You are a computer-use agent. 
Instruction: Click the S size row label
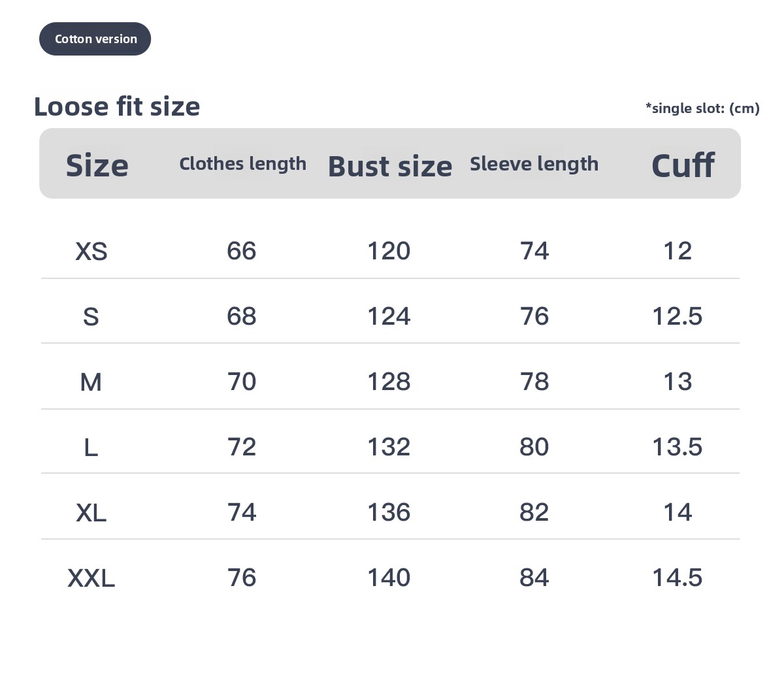tap(91, 317)
